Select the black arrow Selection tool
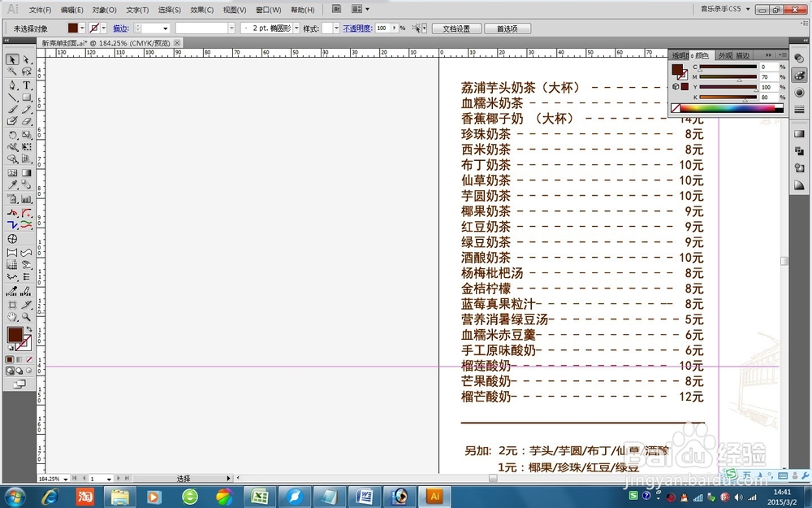812x508 pixels. tap(12, 59)
